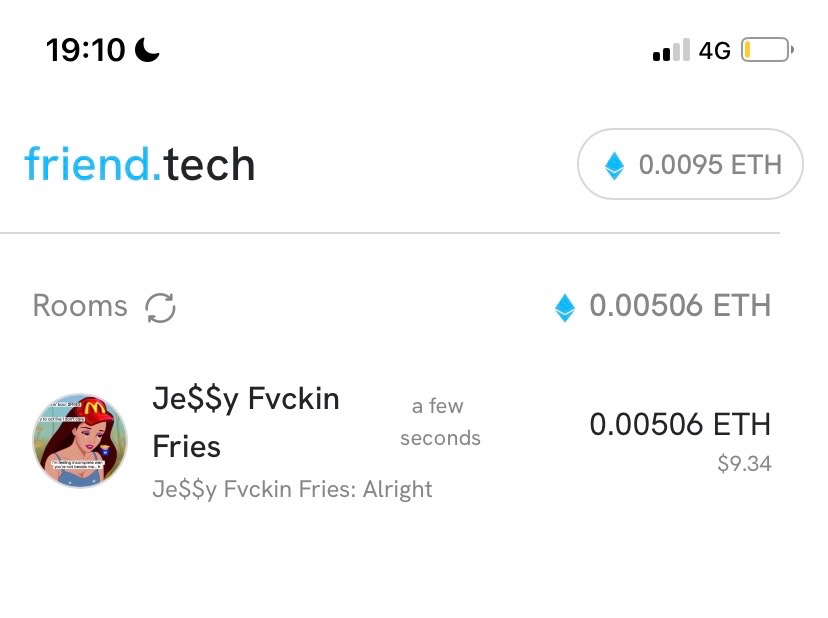Click the Ethereum diamond icon in wallet pill
This screenshot has width=828, height=618.
(x=614, y=166)
